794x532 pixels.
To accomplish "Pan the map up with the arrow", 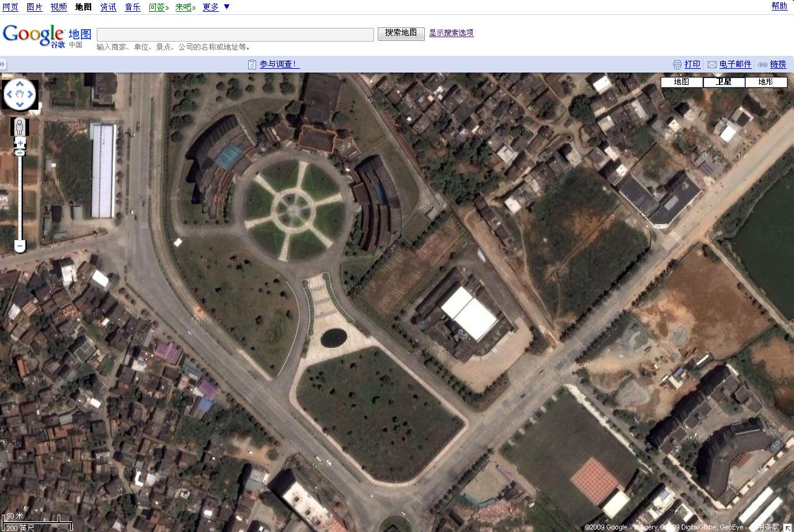I will tap(20, 84).
